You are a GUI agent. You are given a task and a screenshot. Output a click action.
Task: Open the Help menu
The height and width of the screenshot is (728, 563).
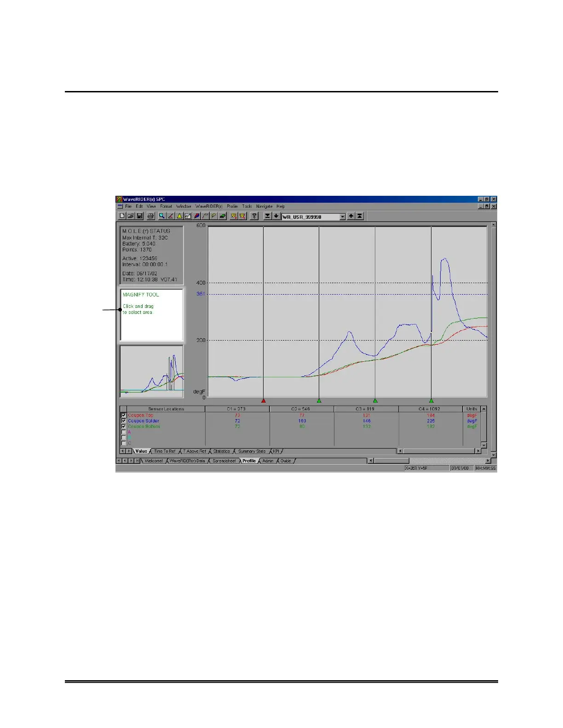(x=281, y=206)
